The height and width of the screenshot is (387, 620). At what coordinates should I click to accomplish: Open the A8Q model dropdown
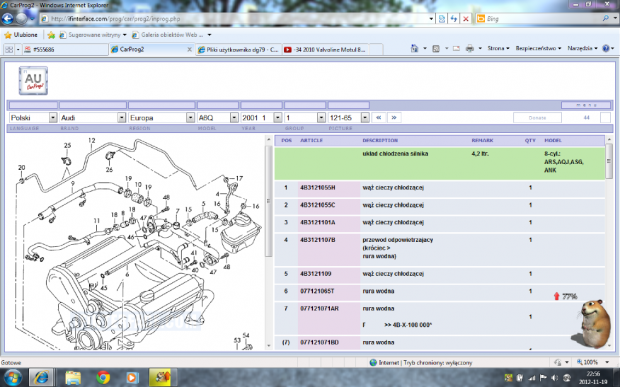pos(218,118)
